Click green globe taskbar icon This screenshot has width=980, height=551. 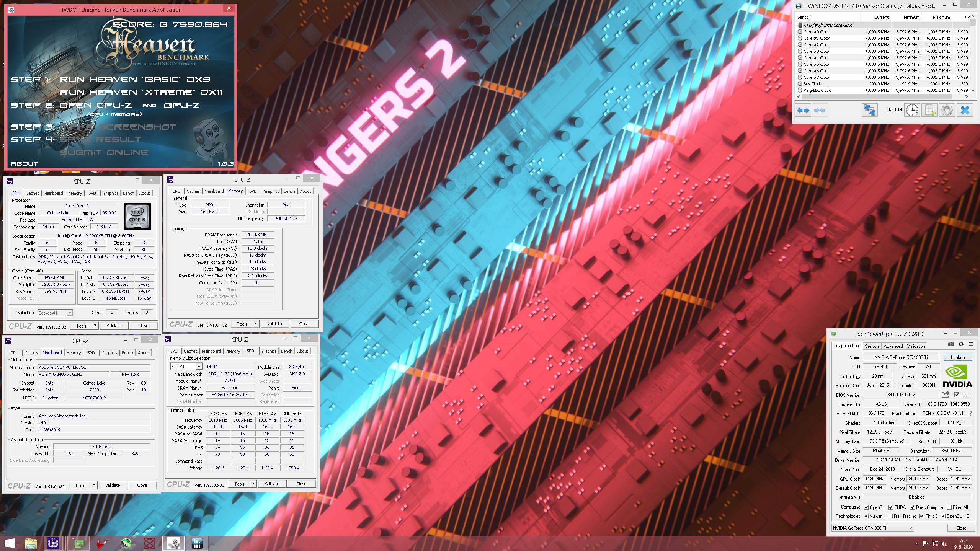pyautogui.click(x=126, y=543)
